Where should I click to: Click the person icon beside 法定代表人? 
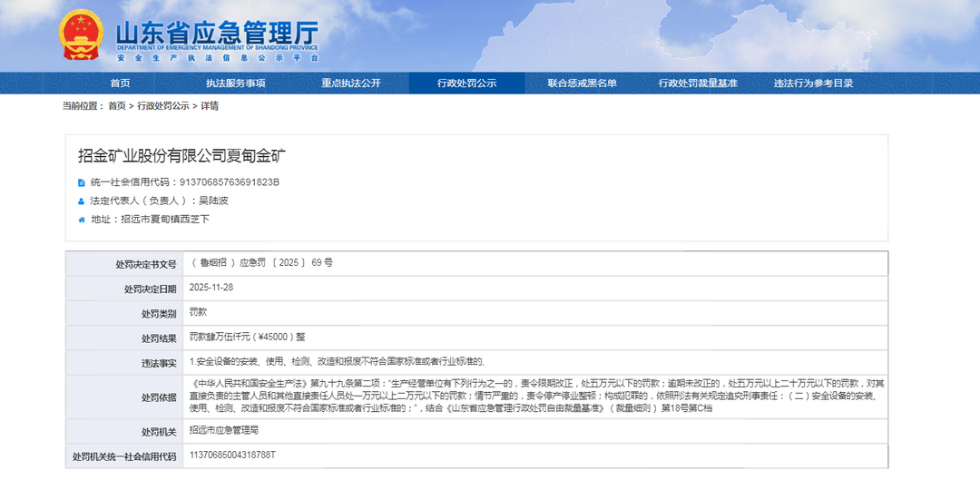coord(82,201)
